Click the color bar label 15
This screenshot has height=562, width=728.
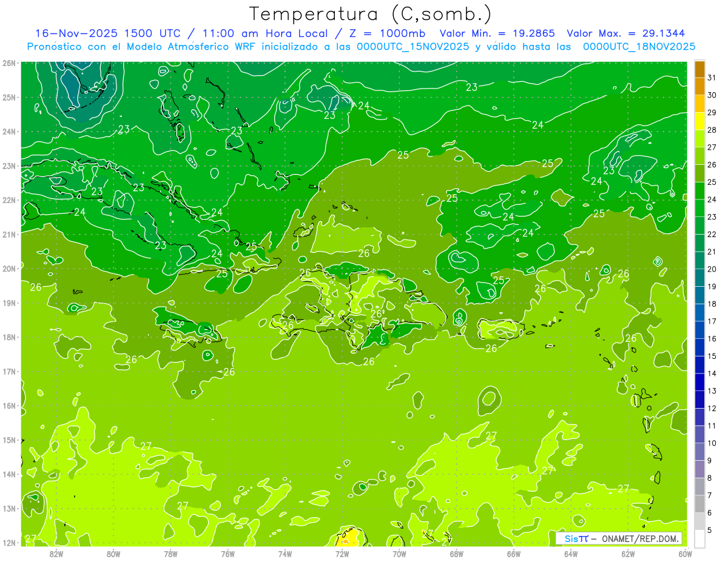[712, 356]
